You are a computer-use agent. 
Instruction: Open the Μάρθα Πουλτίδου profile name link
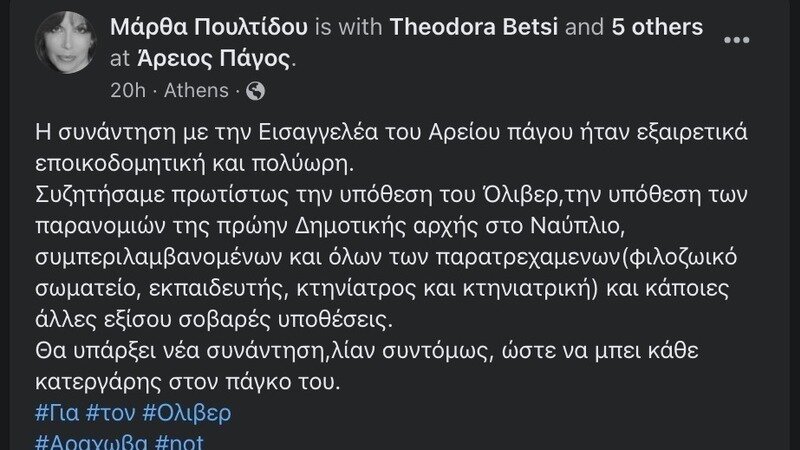(204, 27)
